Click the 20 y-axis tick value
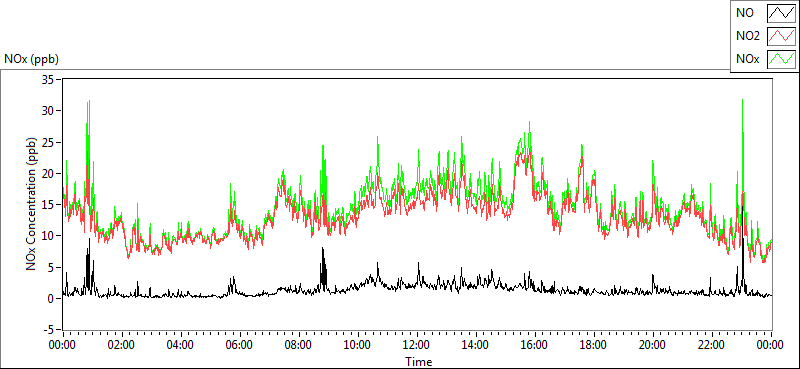Screen dimensions: 800x369 [x=49, y=174]
